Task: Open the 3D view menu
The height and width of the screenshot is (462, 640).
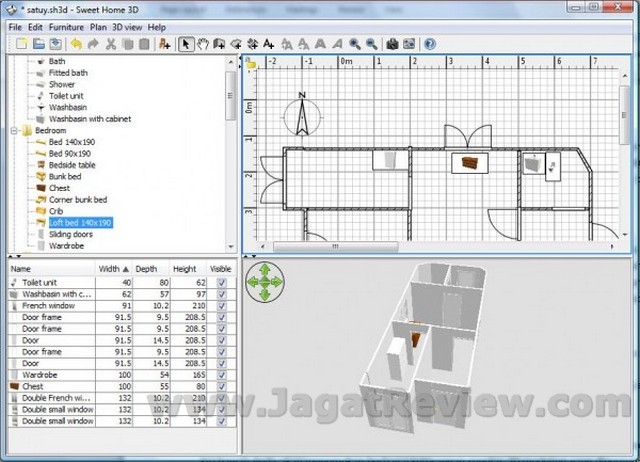Action: pyautogui.click(x=127, y=26)
